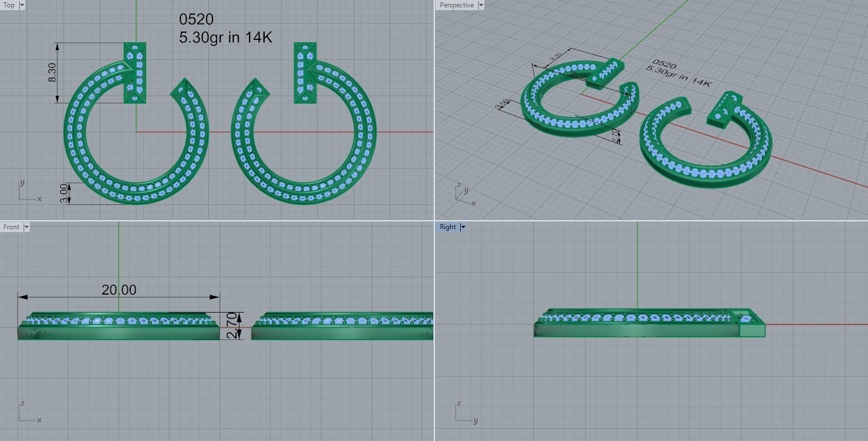868x441 pixels.
Task: Select the earring model in Right view
Action: coord(649,323)
